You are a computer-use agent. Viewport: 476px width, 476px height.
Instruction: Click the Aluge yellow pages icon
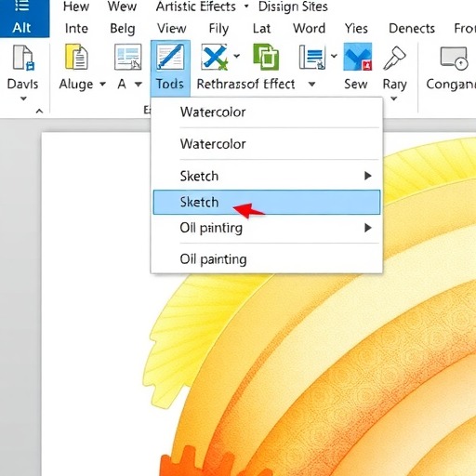click(76, 57)
